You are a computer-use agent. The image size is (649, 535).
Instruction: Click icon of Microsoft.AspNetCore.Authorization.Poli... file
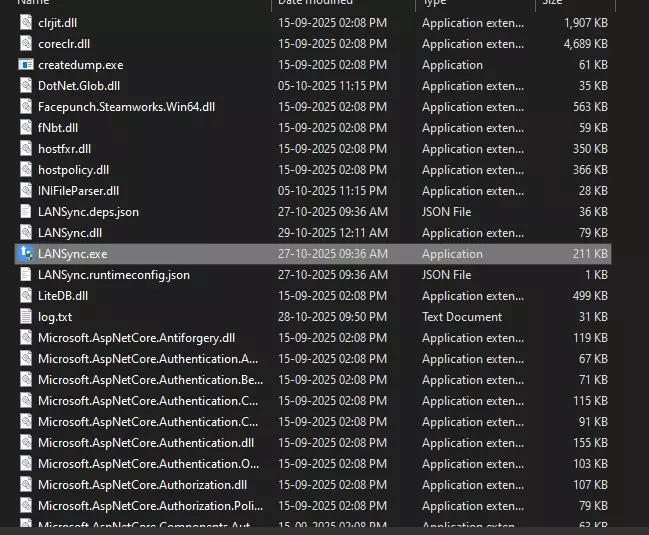(x=26, y=506)
